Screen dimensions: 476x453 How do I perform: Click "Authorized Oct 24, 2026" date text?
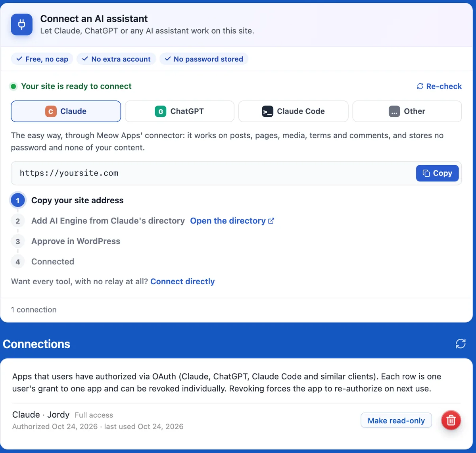point(55,426)
